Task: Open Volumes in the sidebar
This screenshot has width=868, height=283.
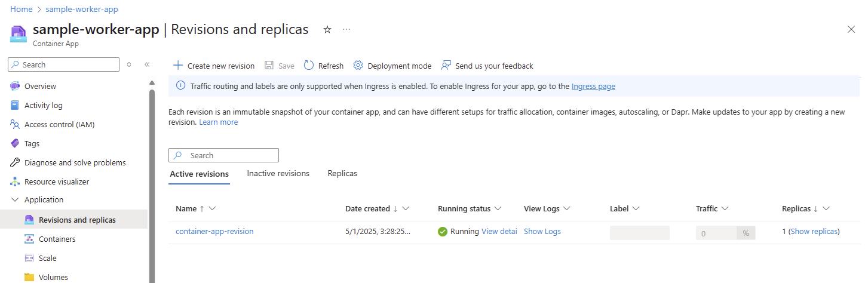Action: coord(53,277)
